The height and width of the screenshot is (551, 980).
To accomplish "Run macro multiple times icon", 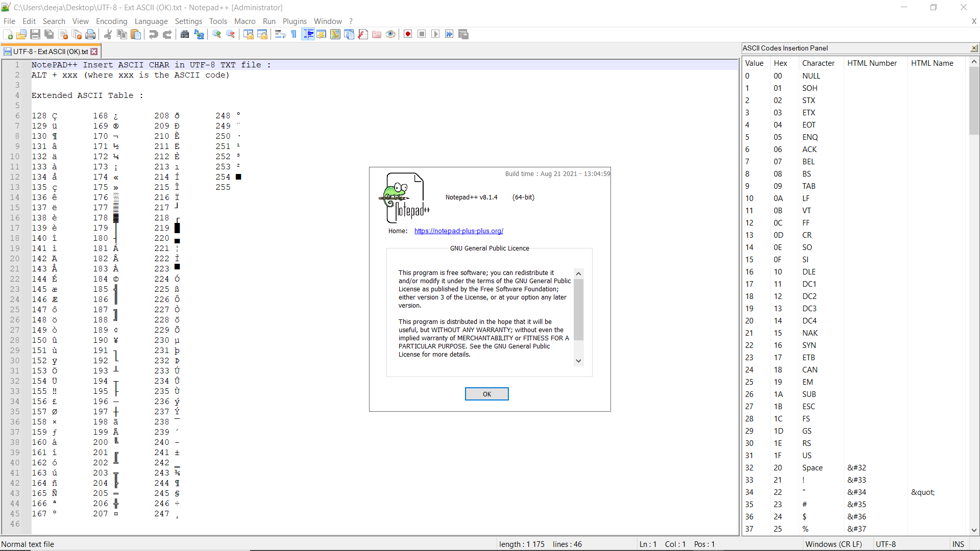I will click(x=449, y=34).
